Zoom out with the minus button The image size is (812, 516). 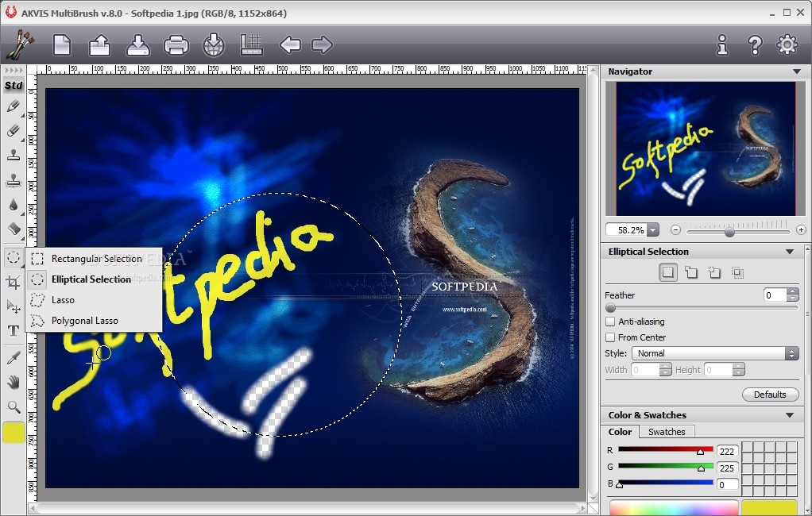[x=675, y=229]
